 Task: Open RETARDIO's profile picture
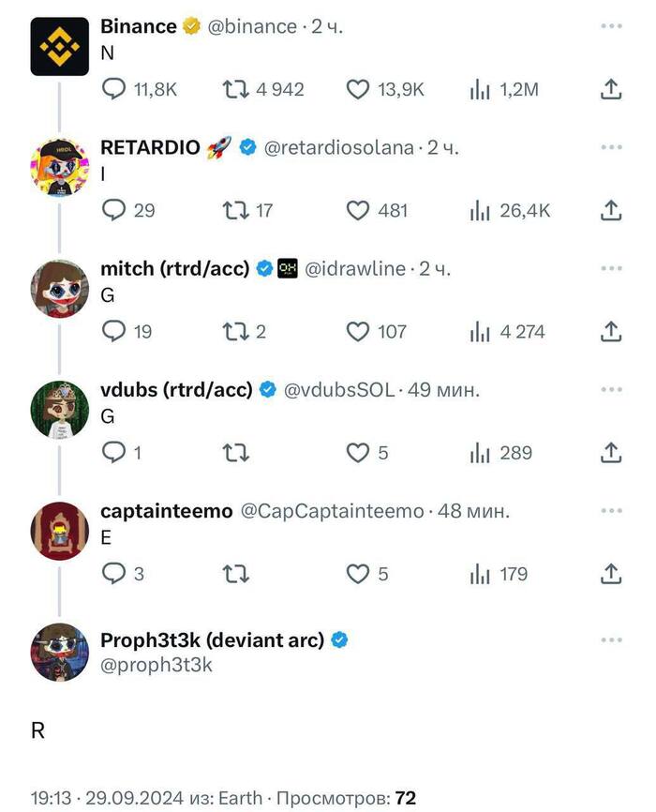[x=60, y=165]
